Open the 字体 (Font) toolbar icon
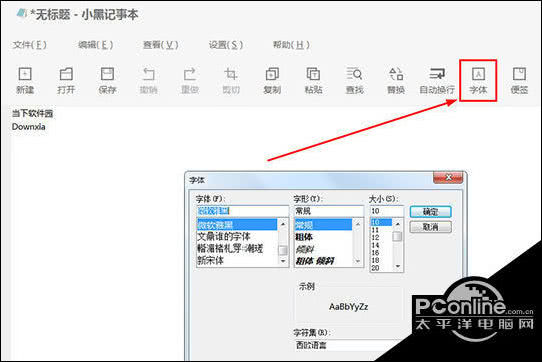Screen dimensions: 542x362 tap(478, 80)
